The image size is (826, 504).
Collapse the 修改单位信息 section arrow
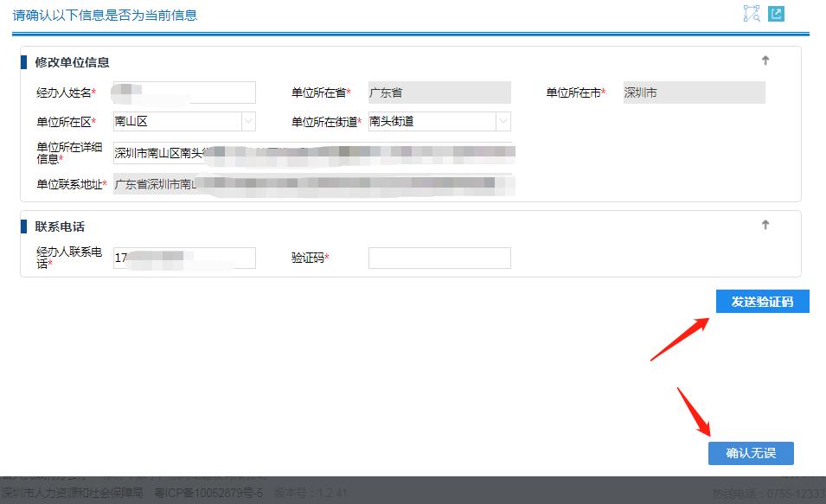[765, 61]
